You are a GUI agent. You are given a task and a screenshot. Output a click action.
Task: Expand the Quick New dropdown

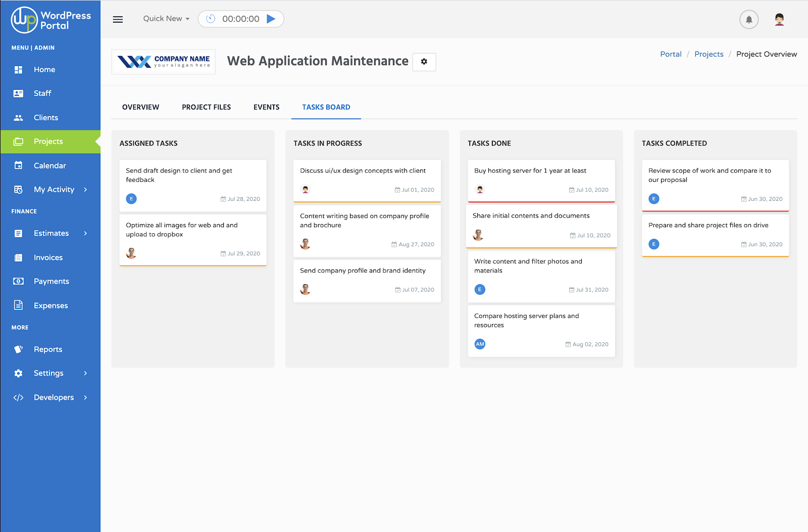click(x=166, y=19)
